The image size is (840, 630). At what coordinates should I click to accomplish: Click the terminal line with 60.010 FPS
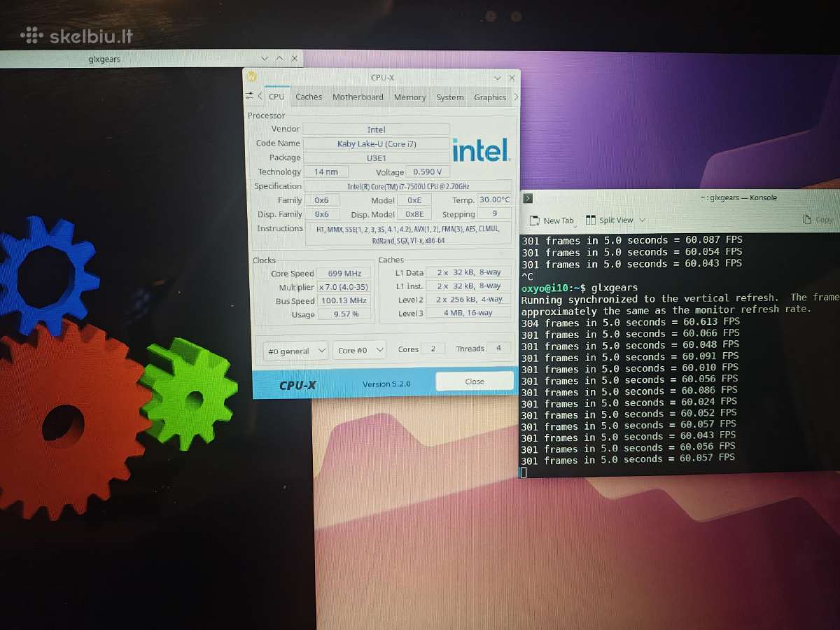[x=630, y=368]
